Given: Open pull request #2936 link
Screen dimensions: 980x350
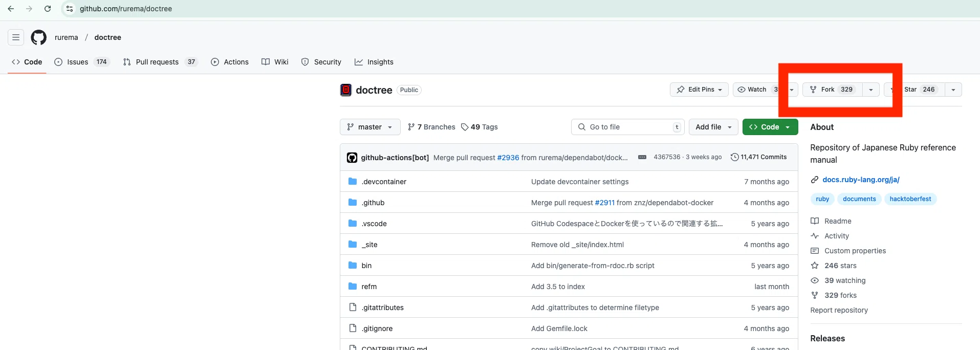Looking at the screenshot, I should (508, 158).
